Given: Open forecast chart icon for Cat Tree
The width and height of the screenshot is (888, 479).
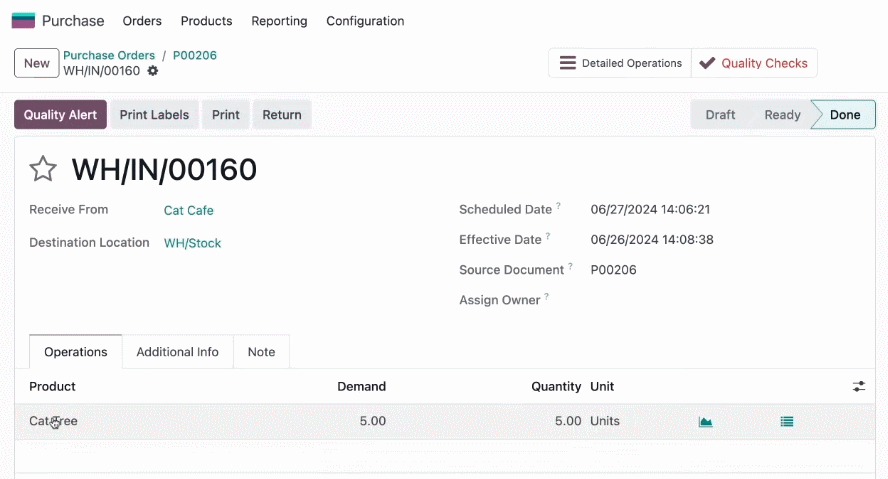Looking at the screenshot, I should [x=705, y=421].
